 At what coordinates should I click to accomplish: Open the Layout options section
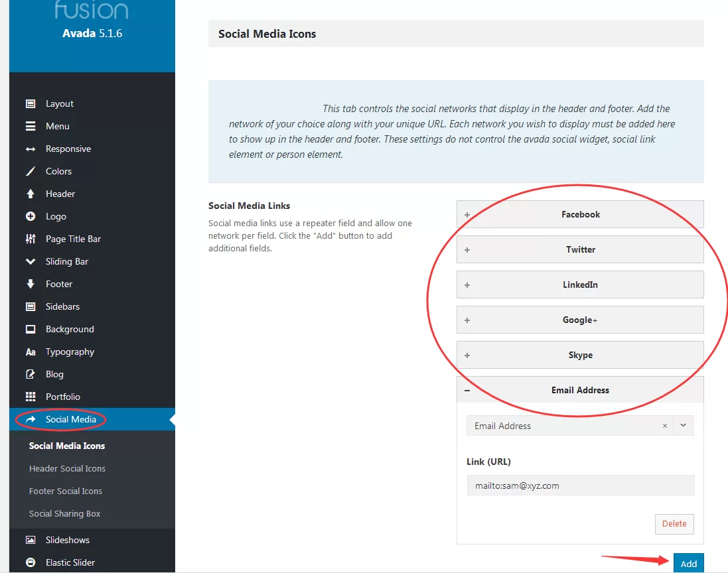[92, 103]
